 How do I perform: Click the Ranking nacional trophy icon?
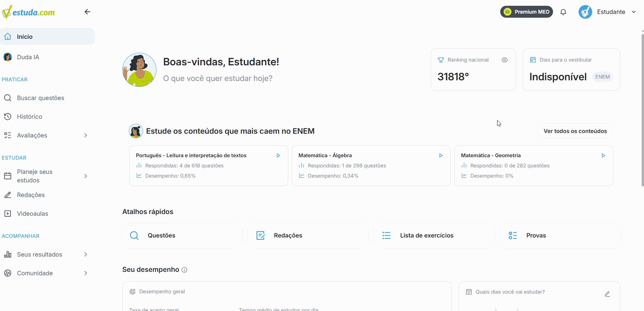tap(441, 60)
